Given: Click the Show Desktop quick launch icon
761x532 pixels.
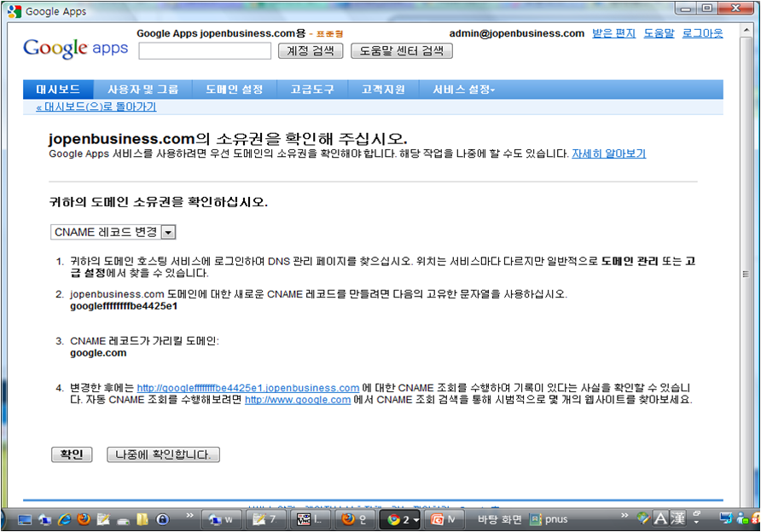Looking at the screenshot, I should click(x=25, y=519).
